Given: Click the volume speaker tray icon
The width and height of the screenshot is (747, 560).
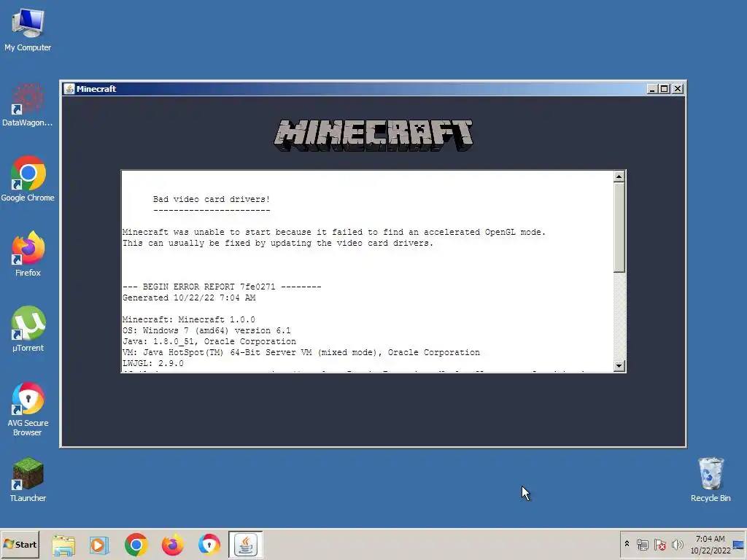Looking at the screenshot, I should point(677,545).
